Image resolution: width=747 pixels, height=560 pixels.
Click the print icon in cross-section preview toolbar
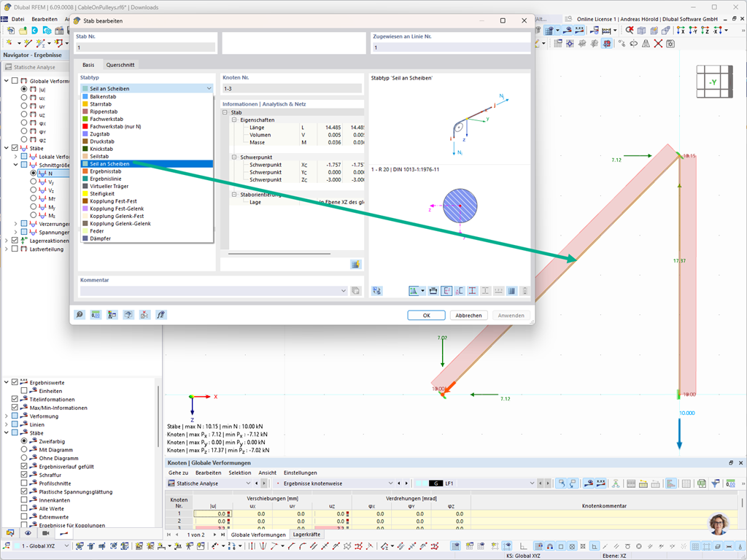pos(433,290)
